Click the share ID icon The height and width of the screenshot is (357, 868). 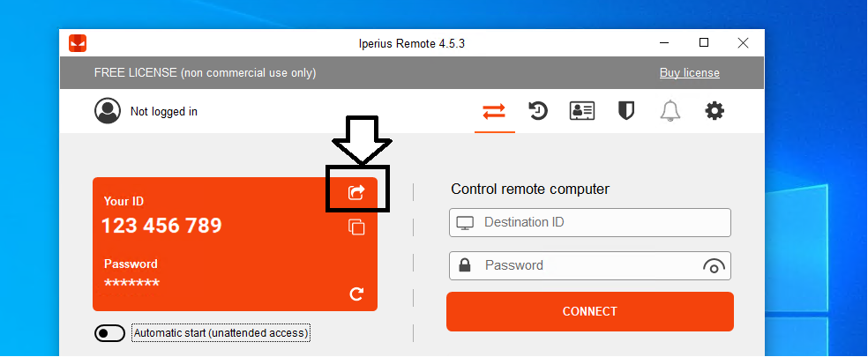tap(356, 192)
